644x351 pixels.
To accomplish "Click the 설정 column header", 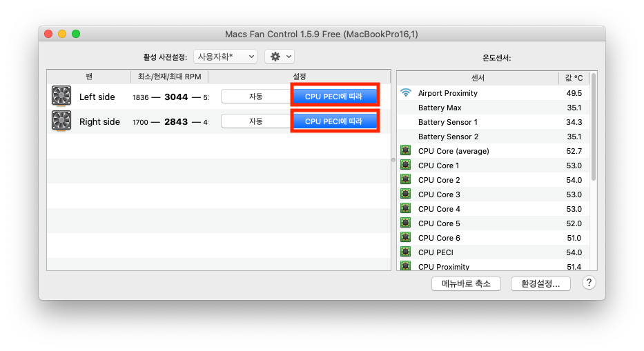I will click(x=300, y=77).
